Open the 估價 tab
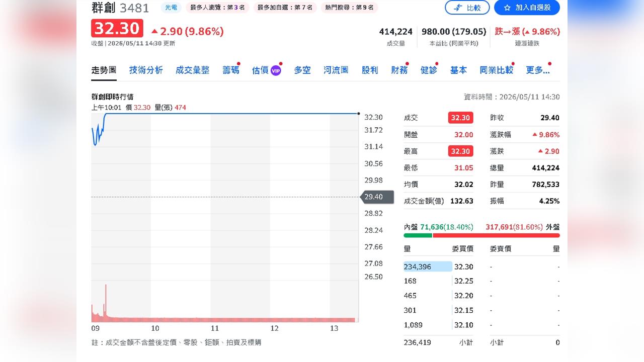 260,70
